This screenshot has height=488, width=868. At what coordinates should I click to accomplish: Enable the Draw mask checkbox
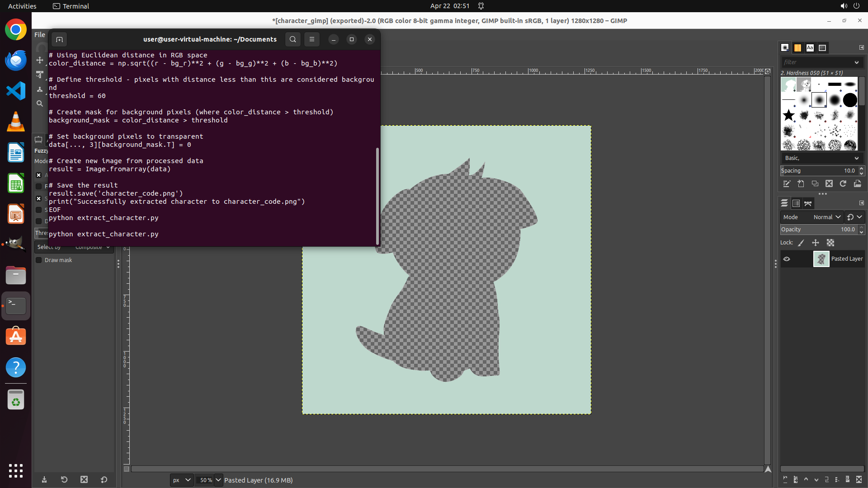[39, 260]
